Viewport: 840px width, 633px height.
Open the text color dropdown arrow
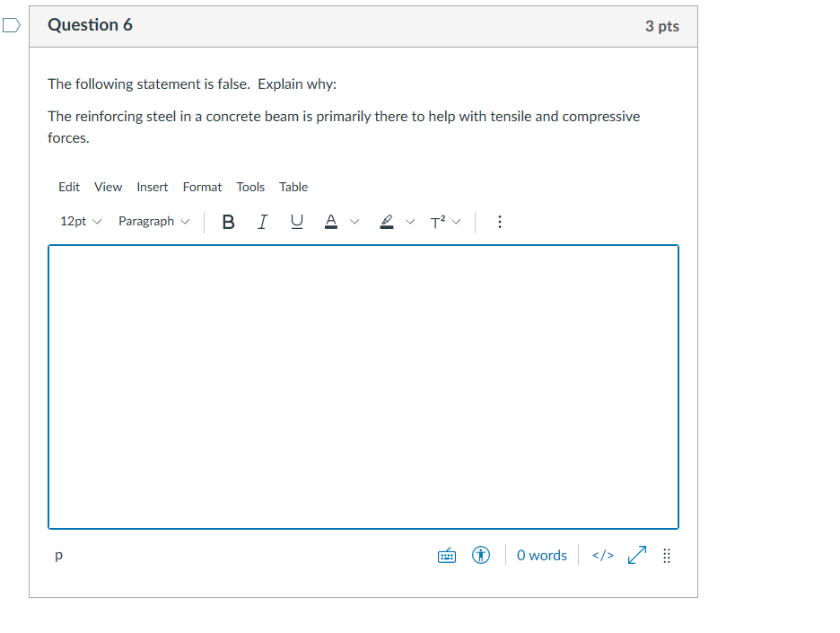coord(354,221)
